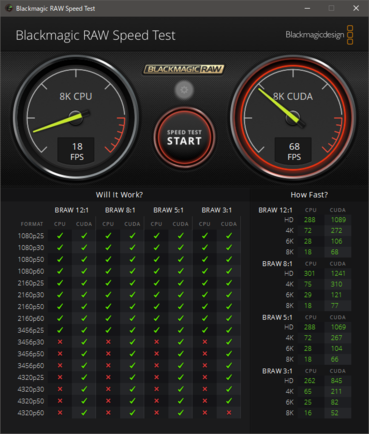Click BRAW 8:1 HD CUDA value 1241
Viewport: 369px width, 434px height.
338,273
